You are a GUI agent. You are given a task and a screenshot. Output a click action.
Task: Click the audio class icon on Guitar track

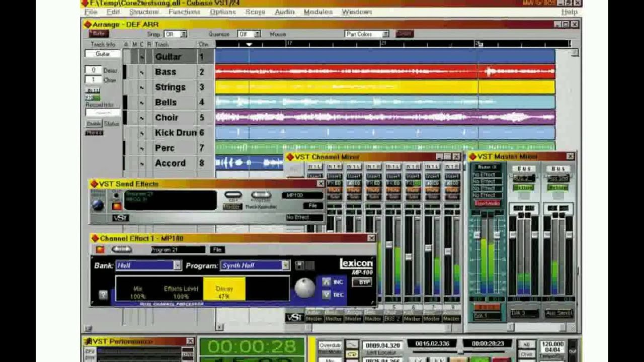142,57
